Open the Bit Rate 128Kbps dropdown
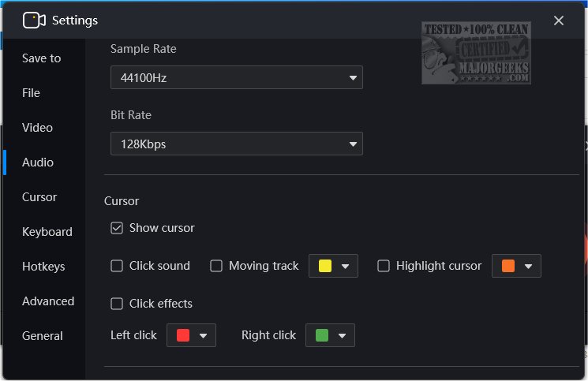 click(236, 144)
